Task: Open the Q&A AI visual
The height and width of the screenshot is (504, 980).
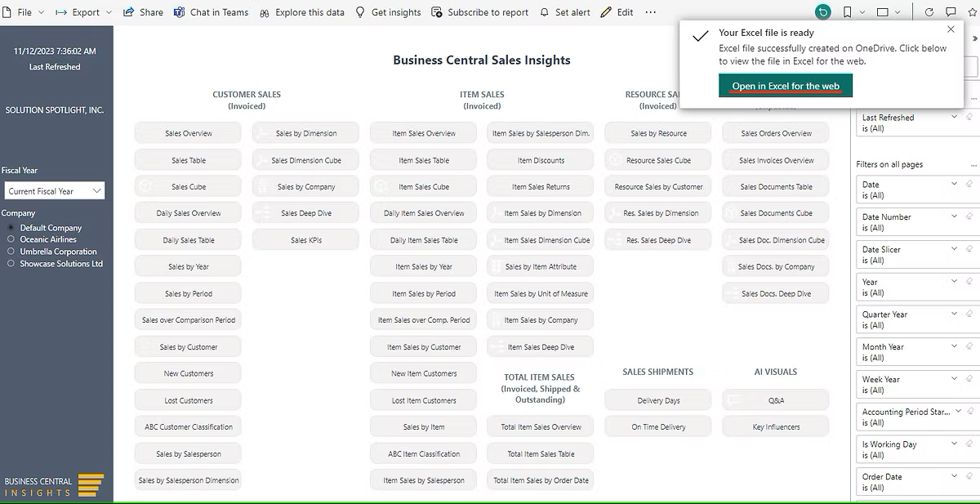Action: 776,400
